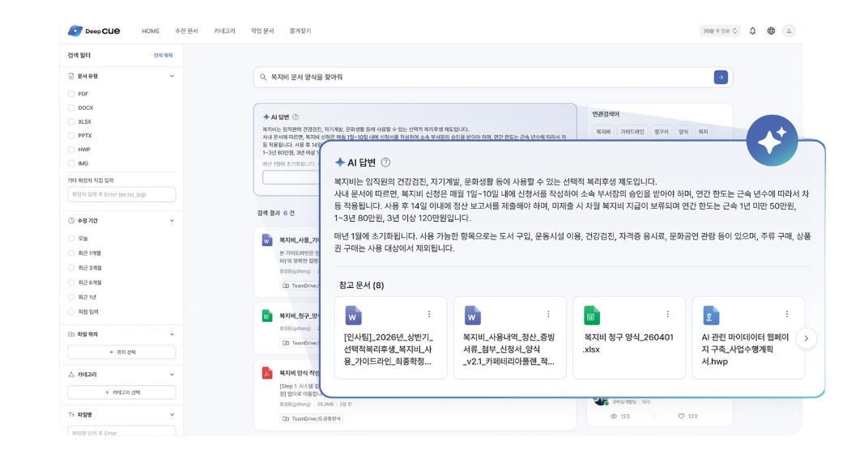Check the XLSX document type box
Image resolution: width=868 pixels, height=453 pixels.
71,121
